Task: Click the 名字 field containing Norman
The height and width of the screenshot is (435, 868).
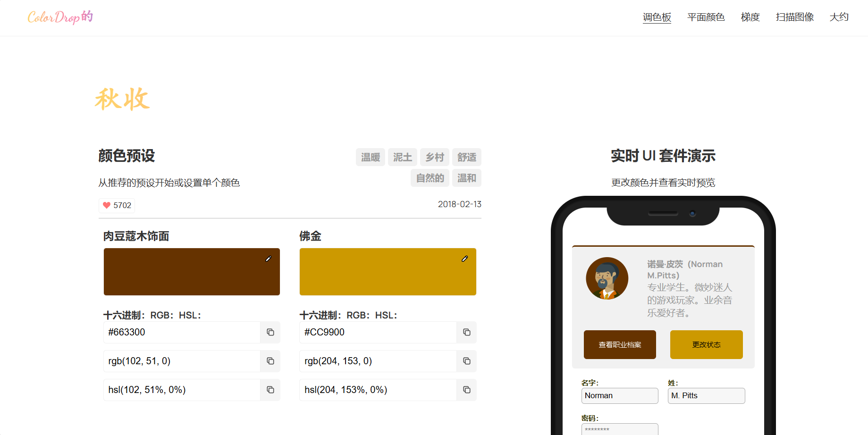Action: click(x=620, y=396)
